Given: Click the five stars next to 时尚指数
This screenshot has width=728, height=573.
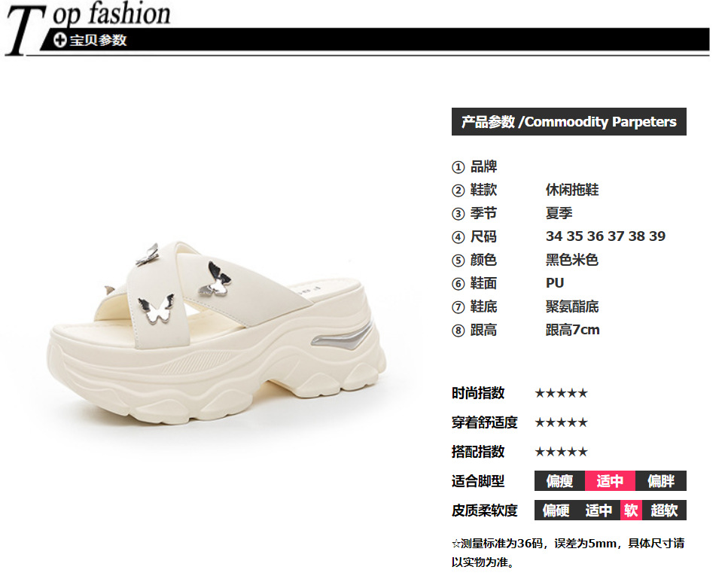Looking at the screenshot, I should (561, 393).
